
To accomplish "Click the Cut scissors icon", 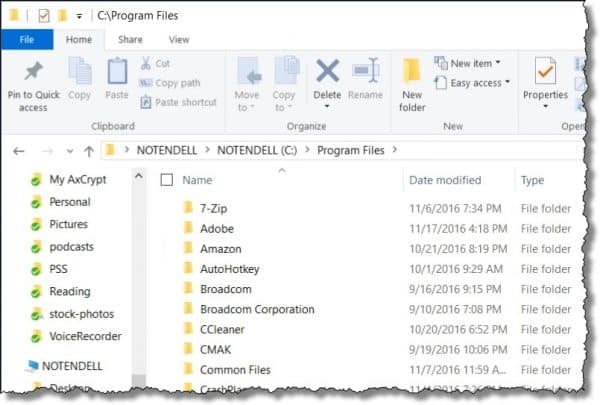I will pos(145,64).
